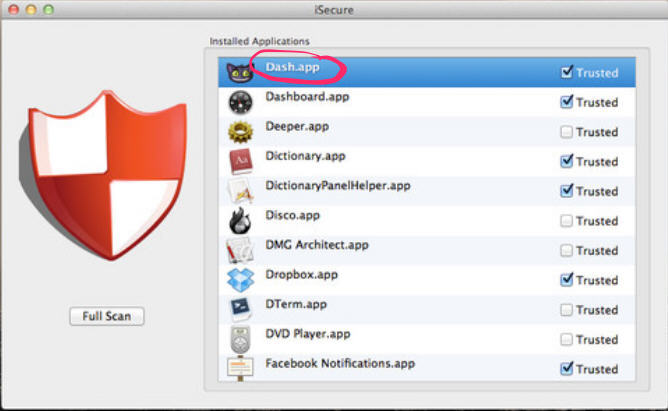Viewport: 668px width, 411px height.
Task: Select the Dash.app name text
Action: click(x=292, y=67)
